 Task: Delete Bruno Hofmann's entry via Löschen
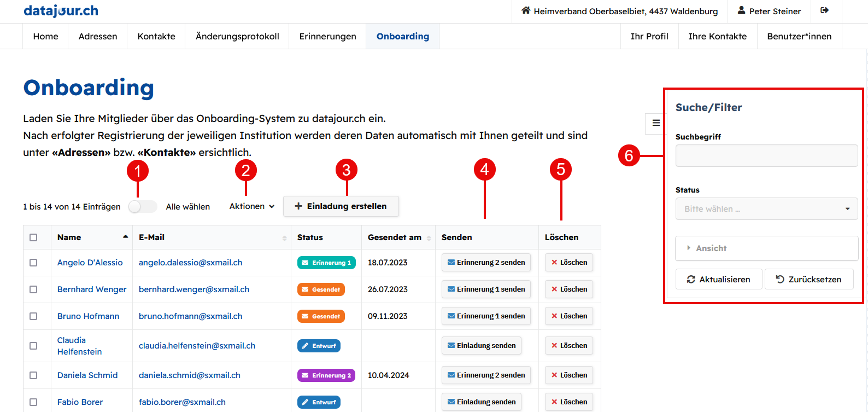[569, 316]
